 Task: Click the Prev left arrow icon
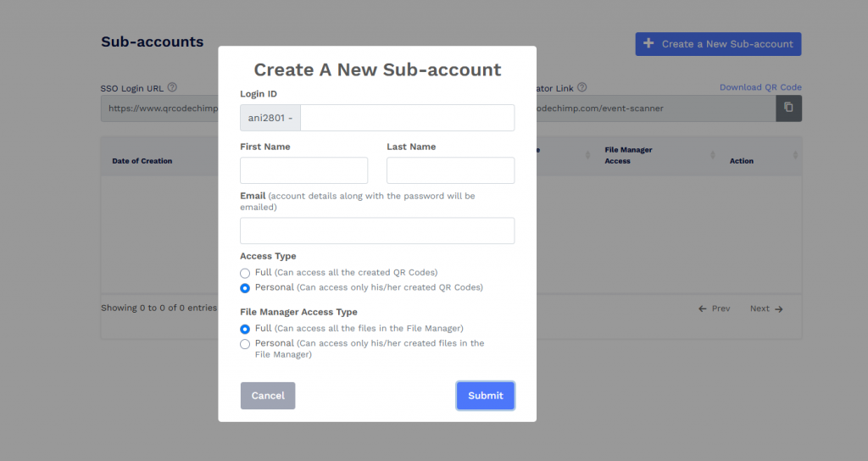[x=703, y=308]
